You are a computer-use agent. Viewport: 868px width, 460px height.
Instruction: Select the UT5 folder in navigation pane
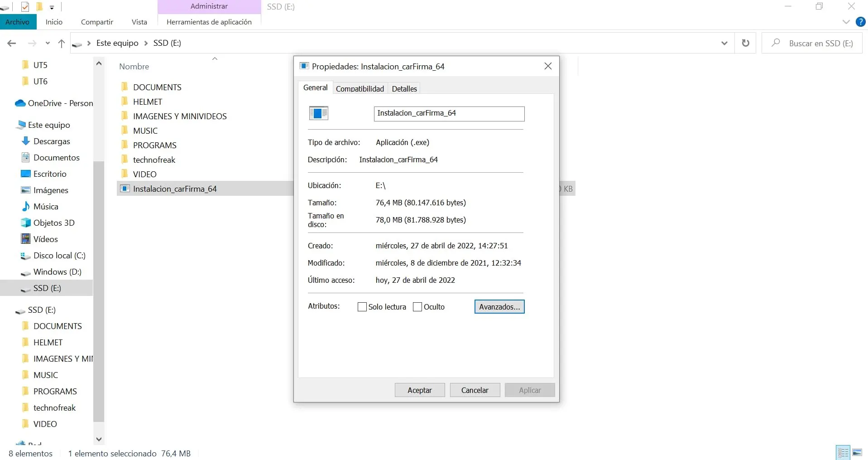tap(40, 65)
